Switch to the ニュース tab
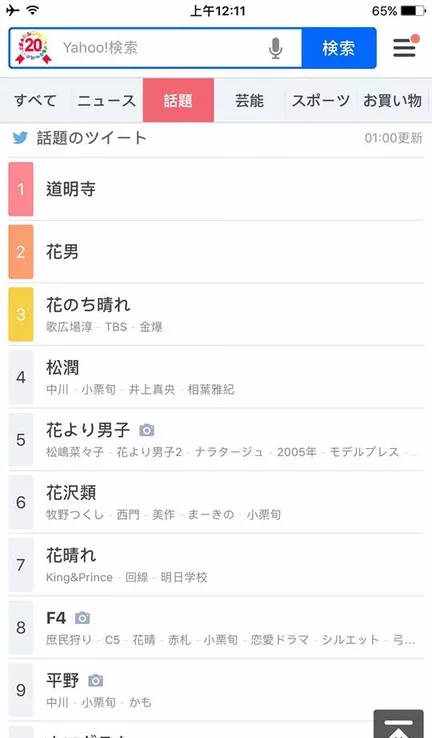 click(107, 100)
